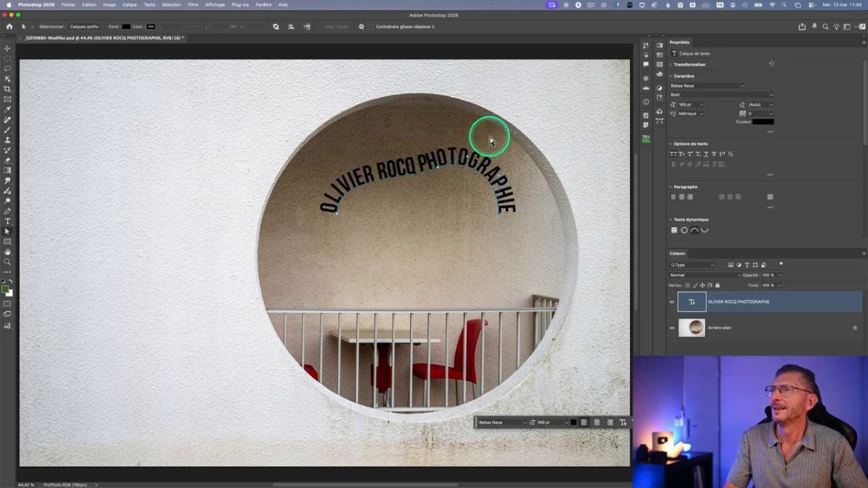Image resolution: width=868 pixels, height=488 pixels.
Task: Click the Home icon in options bar
Action: [x=9, y=27]
